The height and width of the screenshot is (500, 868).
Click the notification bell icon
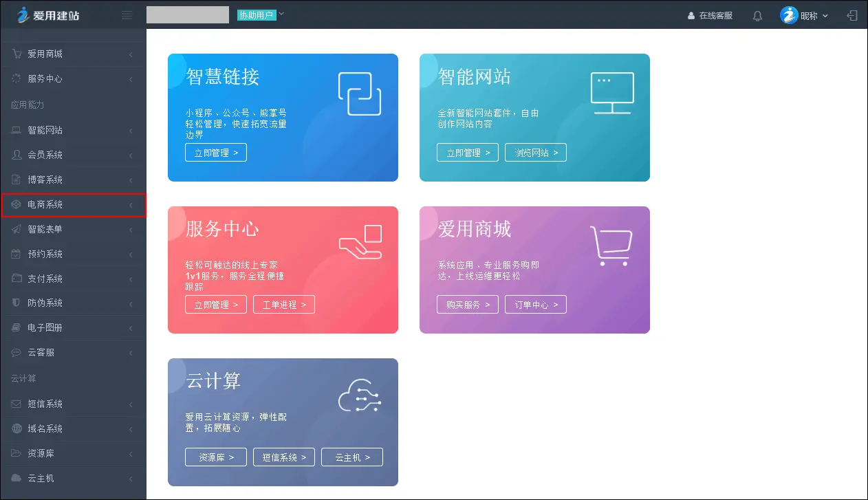point(757,15)
